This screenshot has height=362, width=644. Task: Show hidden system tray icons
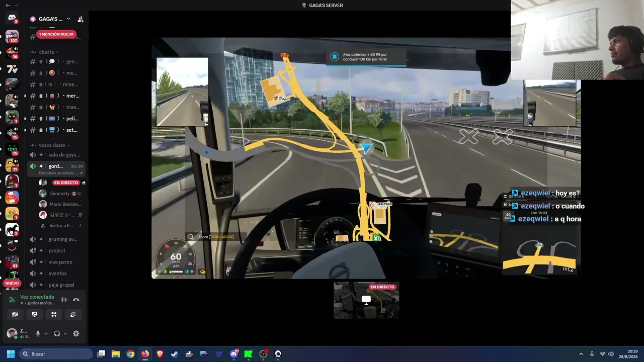click(581, 354)
